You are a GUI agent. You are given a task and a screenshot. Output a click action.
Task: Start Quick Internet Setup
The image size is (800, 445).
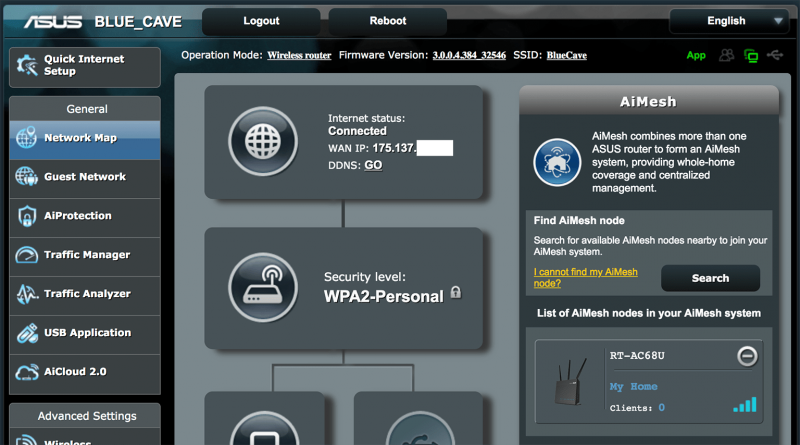tap(85, 67)
